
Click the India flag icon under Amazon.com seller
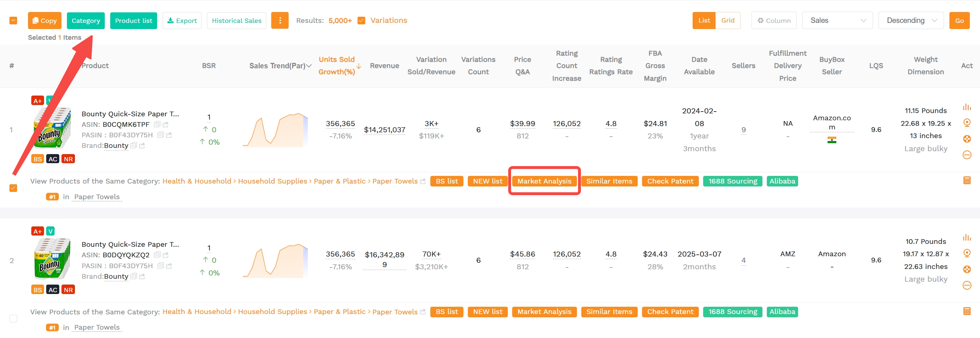tap(832, 140)
